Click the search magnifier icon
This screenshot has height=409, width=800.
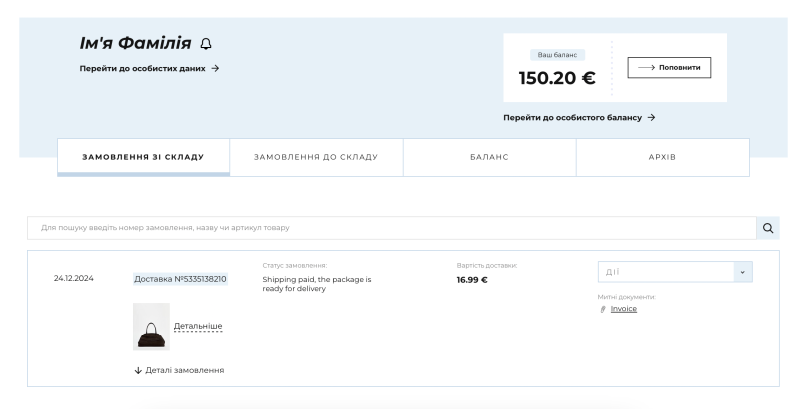pyautogui.click(x=768, y=228)
